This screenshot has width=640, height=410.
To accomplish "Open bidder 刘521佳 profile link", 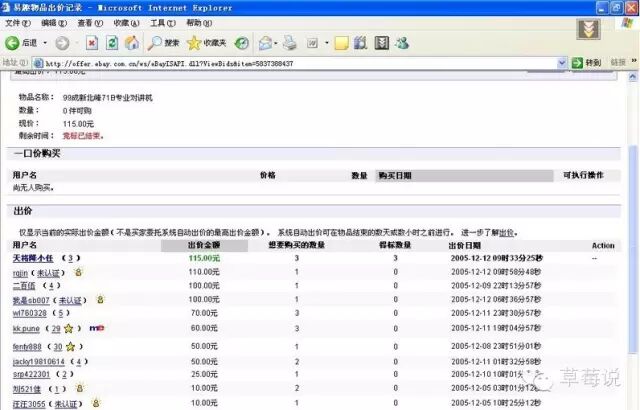I will 27,389.
